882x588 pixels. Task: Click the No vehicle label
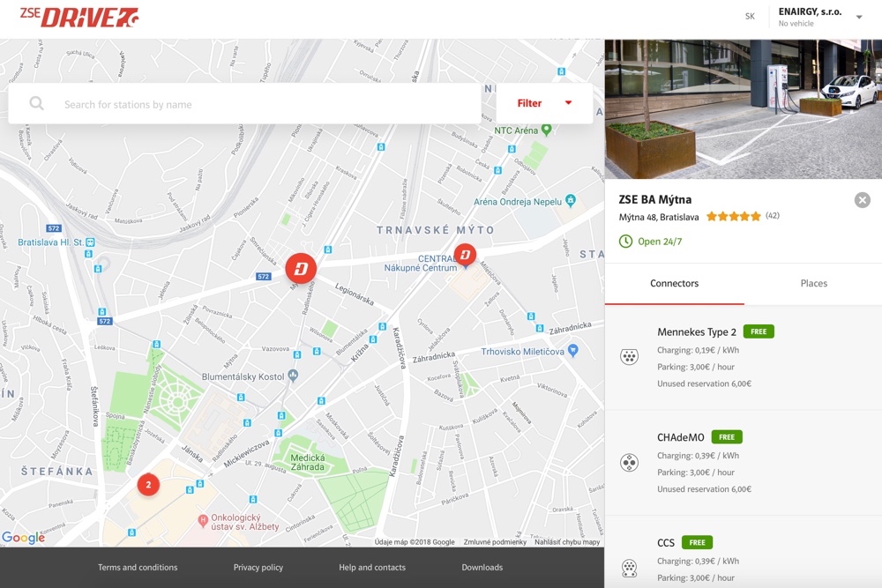796,24
